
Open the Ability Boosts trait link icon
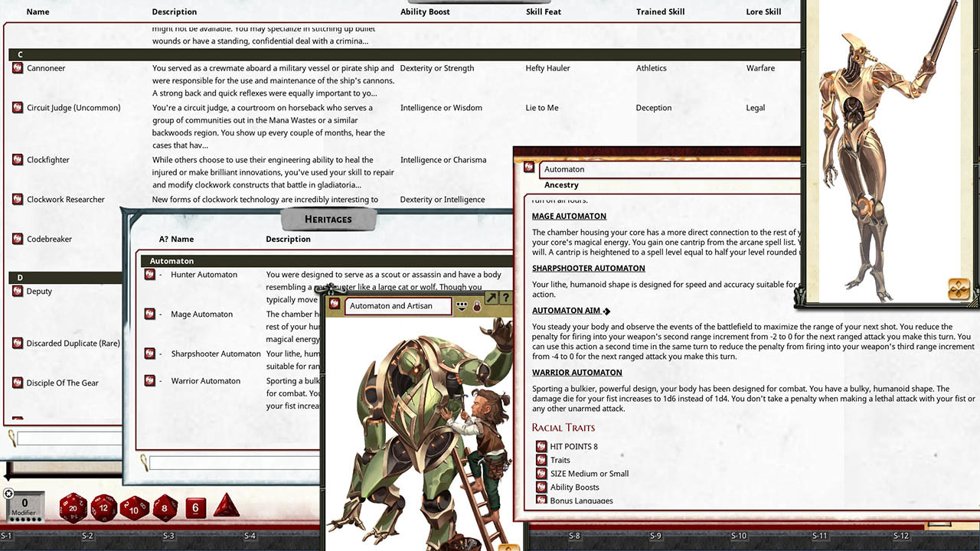(541, 487)
